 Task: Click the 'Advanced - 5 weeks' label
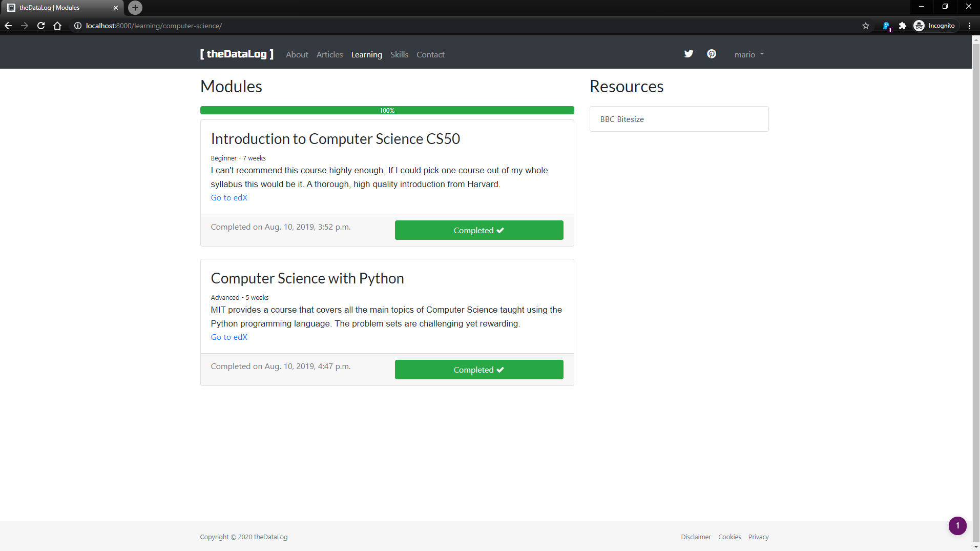pos(240,297)
